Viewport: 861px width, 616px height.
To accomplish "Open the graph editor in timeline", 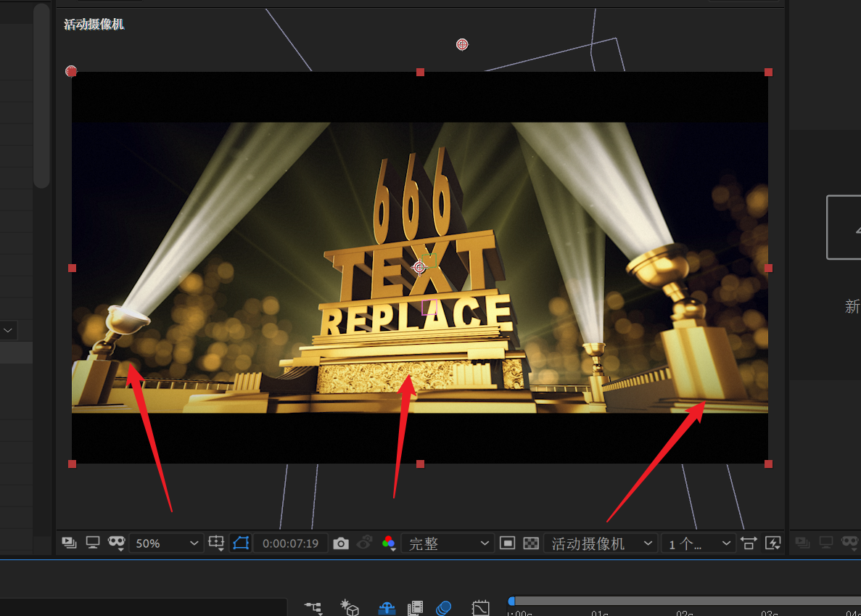I will pyautogui.click(x=480, y=608).
